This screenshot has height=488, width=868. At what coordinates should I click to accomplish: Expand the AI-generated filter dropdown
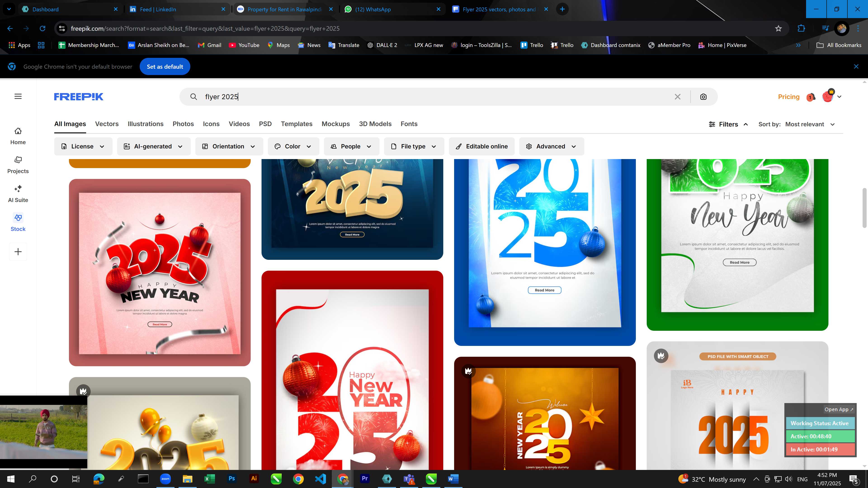[154, 146]
